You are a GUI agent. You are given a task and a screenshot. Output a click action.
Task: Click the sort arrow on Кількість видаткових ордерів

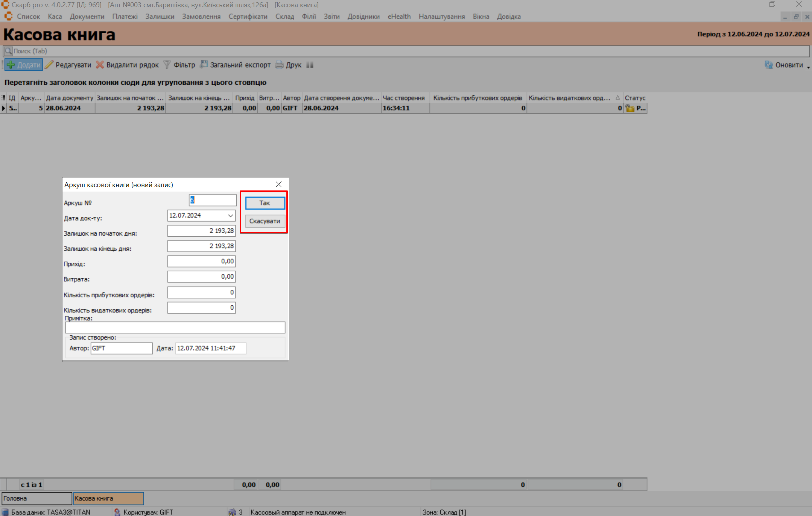tap(617, 98)
